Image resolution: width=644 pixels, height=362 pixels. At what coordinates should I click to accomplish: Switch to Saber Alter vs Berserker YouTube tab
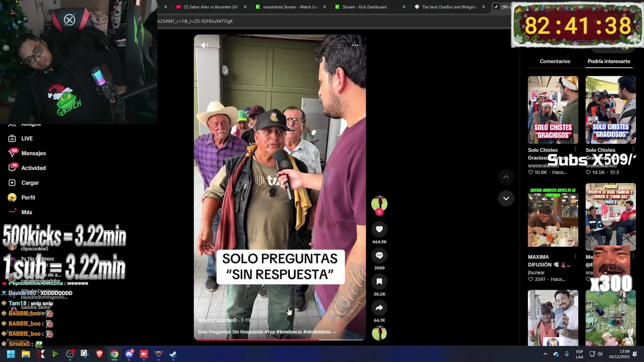click(x=211, y=7)
